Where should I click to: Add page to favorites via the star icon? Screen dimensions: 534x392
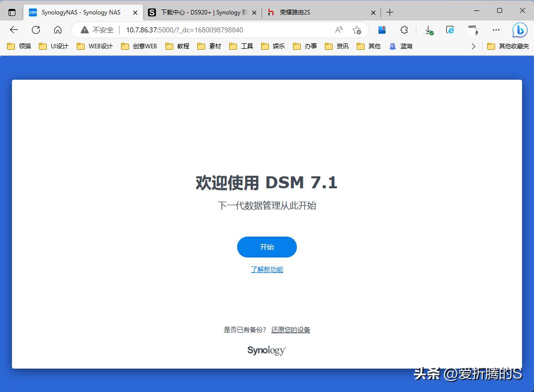[x=357, y=30]
